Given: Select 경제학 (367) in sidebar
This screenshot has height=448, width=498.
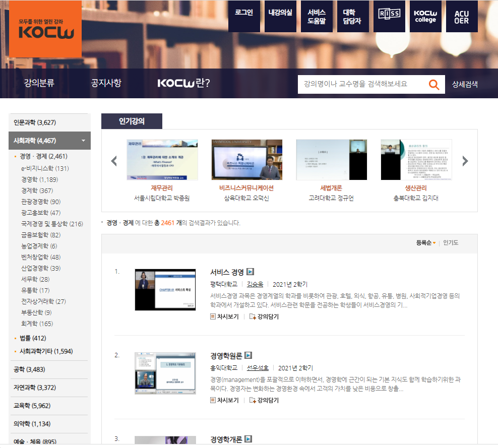Looking at the screenshot, I should coord(37,190).
